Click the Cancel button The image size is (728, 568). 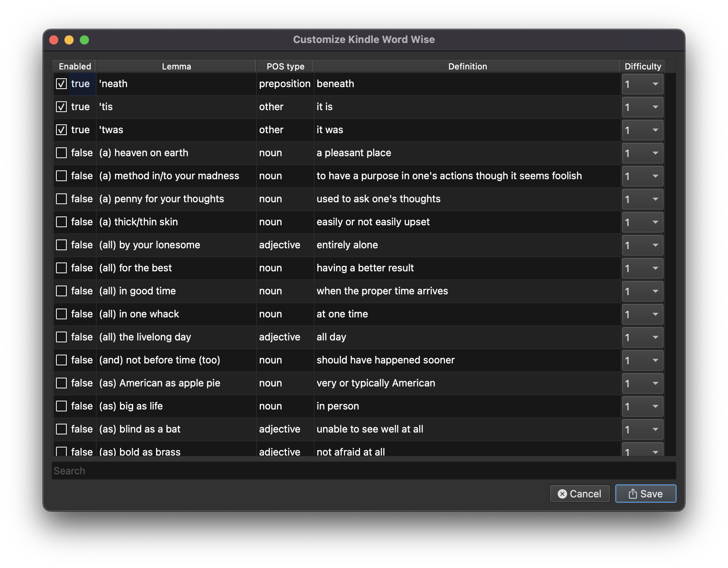[x=580, y=494]
